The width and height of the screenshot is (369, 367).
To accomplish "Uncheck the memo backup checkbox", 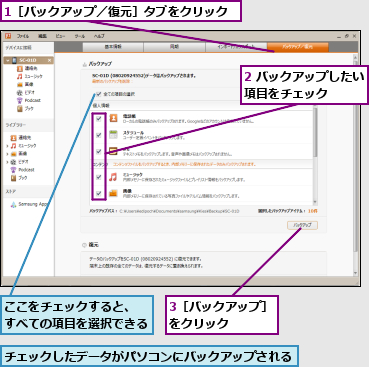I will [x=99, y=151].
